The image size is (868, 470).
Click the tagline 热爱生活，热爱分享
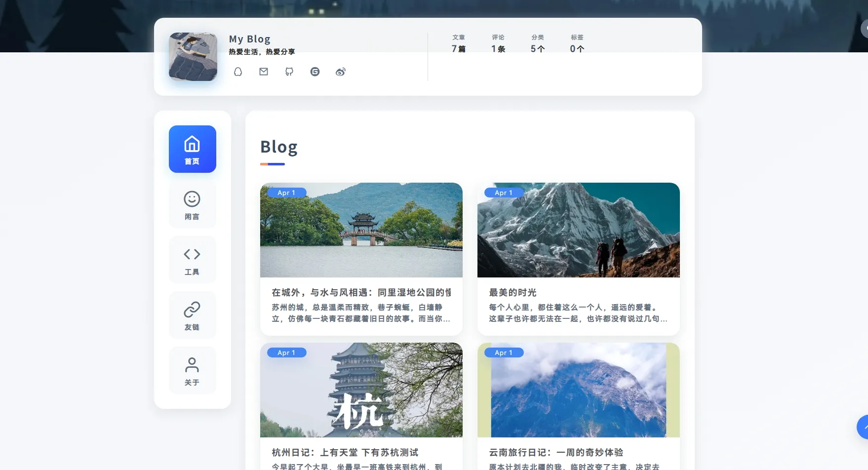(x=262, y=52)
